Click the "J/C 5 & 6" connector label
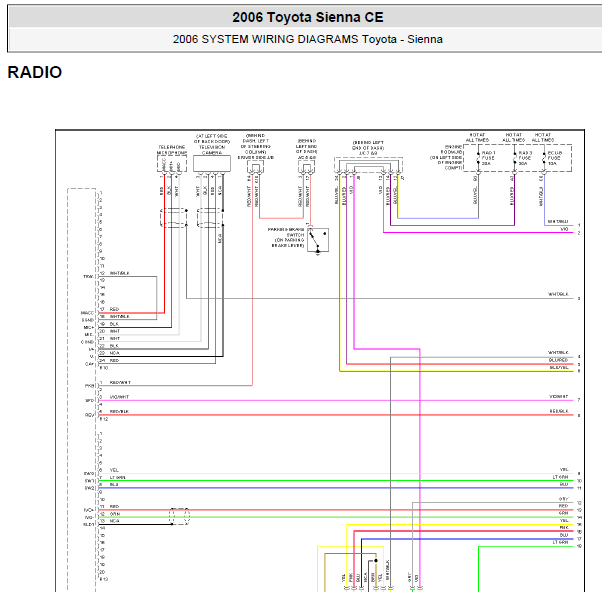The image size is (602, 592). point(306,157)
